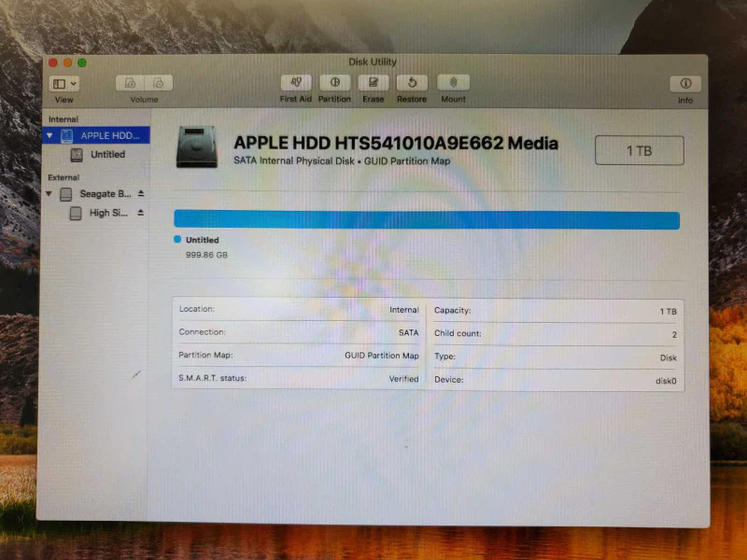Click the Restore toolbar icon
This screenshot has width=747, height=560.
coord(412,82)
